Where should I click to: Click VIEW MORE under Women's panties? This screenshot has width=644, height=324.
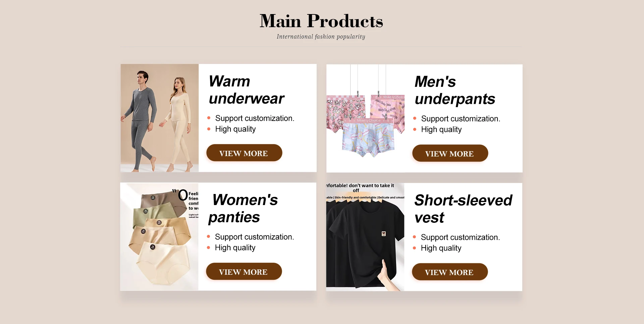(244, 271)
